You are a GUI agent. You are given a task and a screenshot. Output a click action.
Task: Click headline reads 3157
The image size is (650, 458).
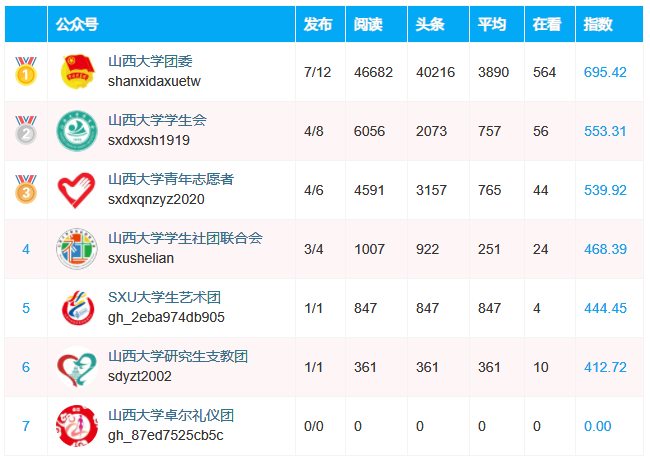432,190
